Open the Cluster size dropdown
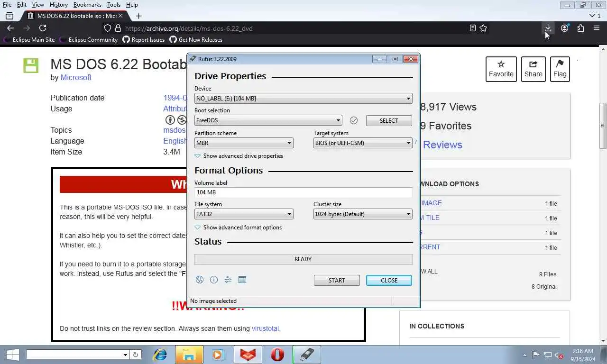The image size is (607, 364). click(x=363, y=214)
